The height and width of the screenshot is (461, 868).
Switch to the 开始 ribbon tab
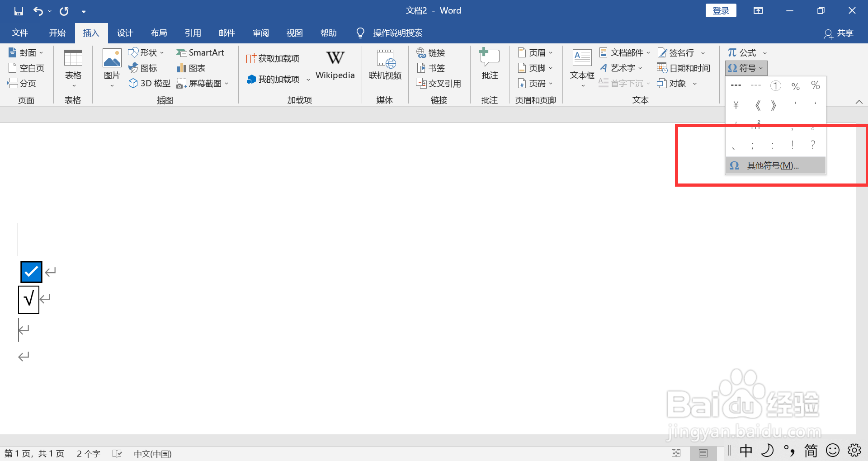click(57, 33)
